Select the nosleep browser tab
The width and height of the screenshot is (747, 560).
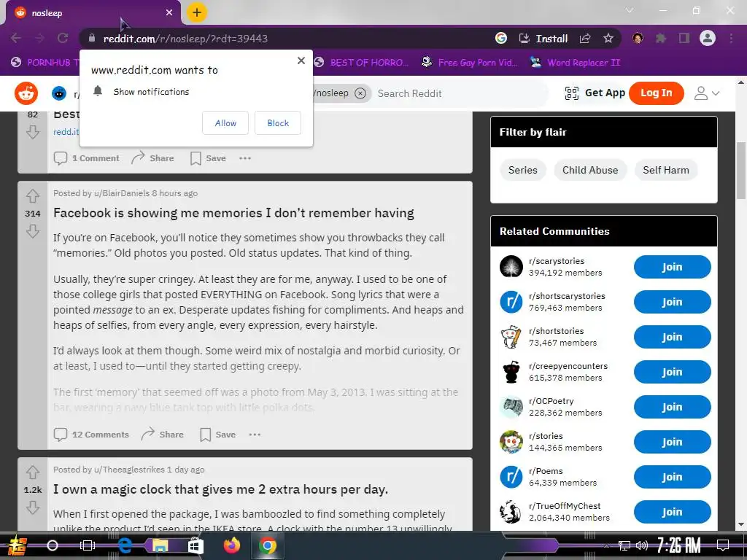[x=93, y=13]
